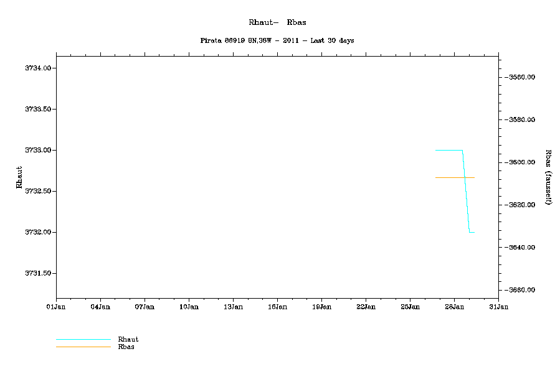Click the 10Jan date tick label
Viewport: 555px width, 392px height.
click(189, 306)
